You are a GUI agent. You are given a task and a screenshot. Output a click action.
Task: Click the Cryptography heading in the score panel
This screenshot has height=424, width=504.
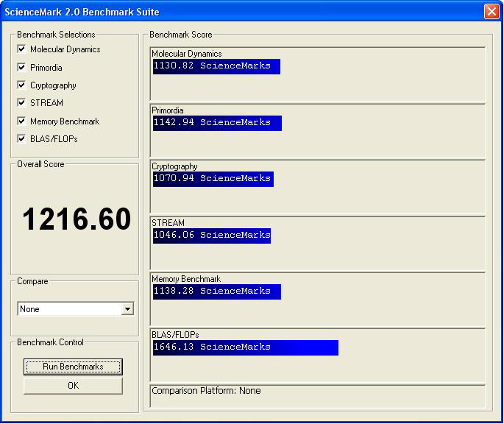pos(174,166)
